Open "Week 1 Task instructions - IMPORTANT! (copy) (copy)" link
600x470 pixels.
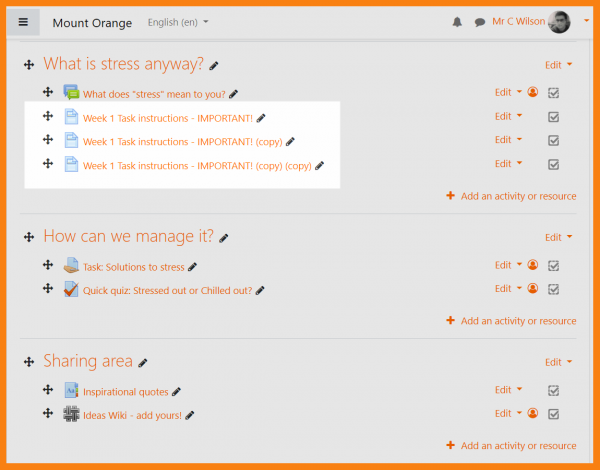pos(197,166)
